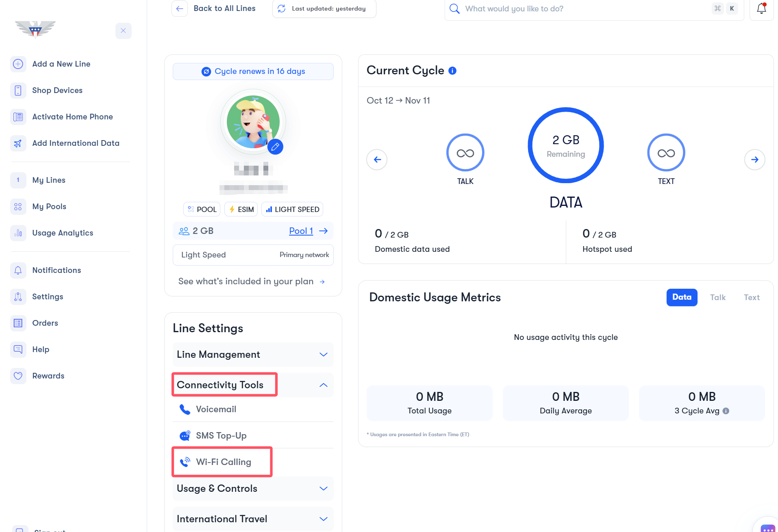Collapse the Connectivity Tools section
The width and height of the screenshot is (778, 532).
323,385
